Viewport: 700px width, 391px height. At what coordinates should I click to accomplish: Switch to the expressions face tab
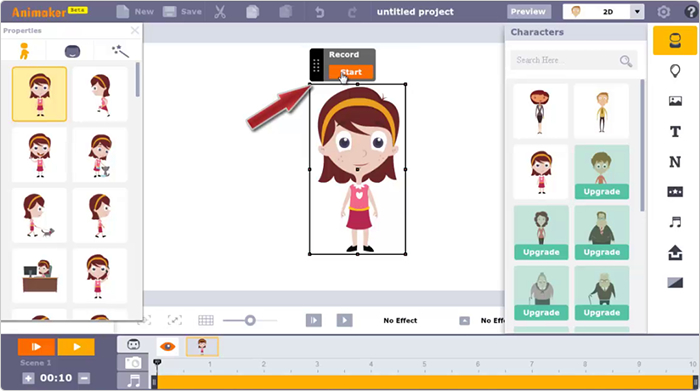[x=72, y=51]
